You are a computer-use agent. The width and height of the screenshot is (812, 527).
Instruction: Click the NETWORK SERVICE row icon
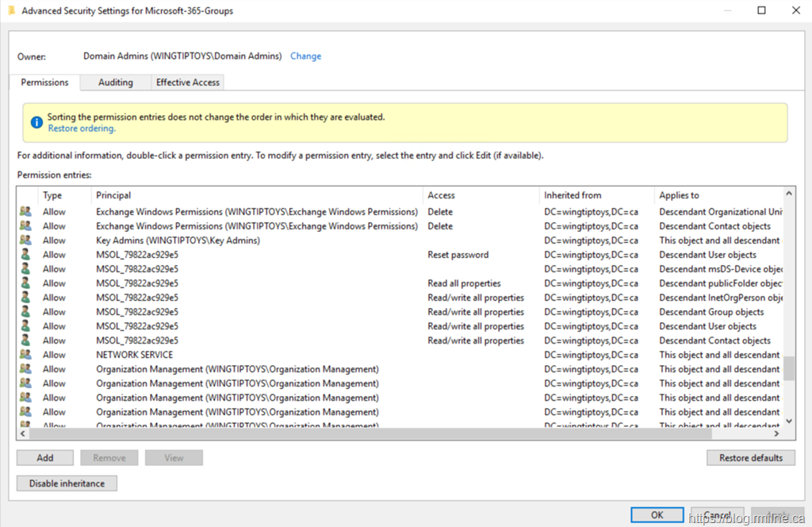coord(26,355)
